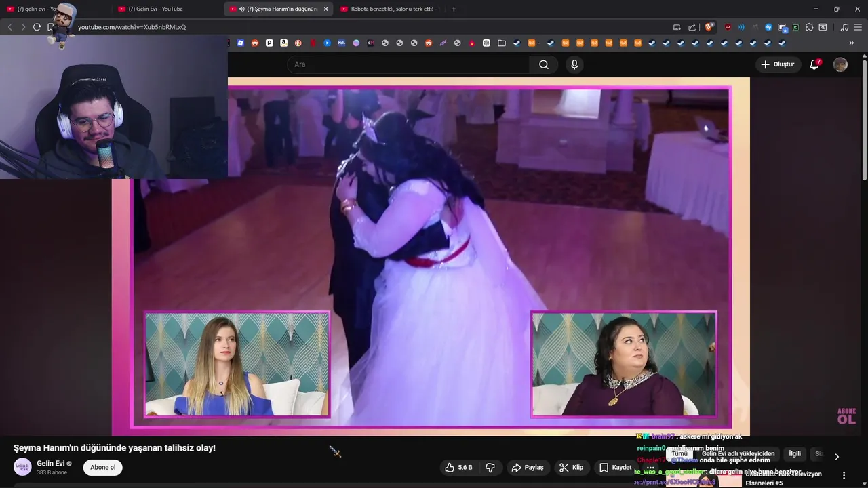Focus the Ara search field
This screenshot has width=868, height=488.
coord(408,64)
